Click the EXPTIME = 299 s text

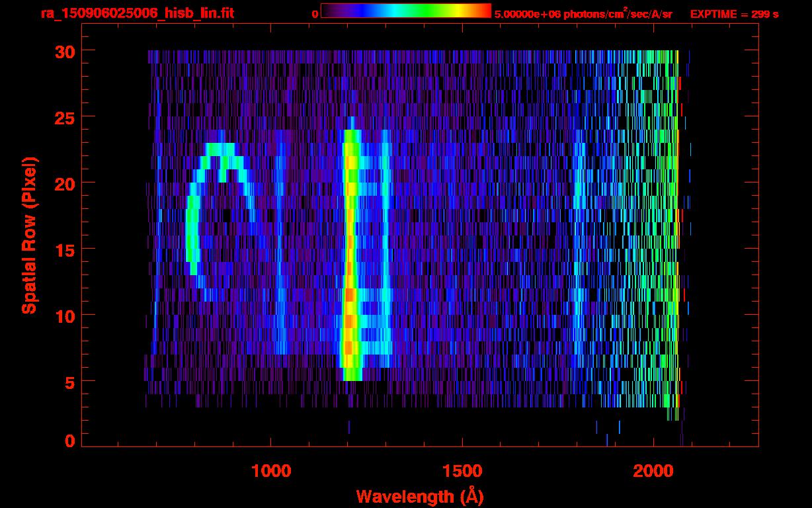pyautogui.click(x=734, y=14)
